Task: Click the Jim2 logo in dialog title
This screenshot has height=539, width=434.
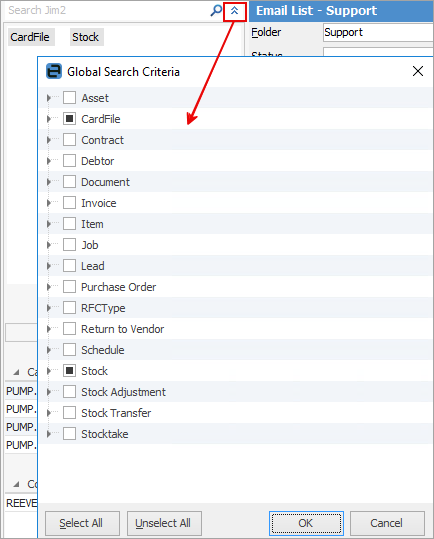Action: (54, 71)
